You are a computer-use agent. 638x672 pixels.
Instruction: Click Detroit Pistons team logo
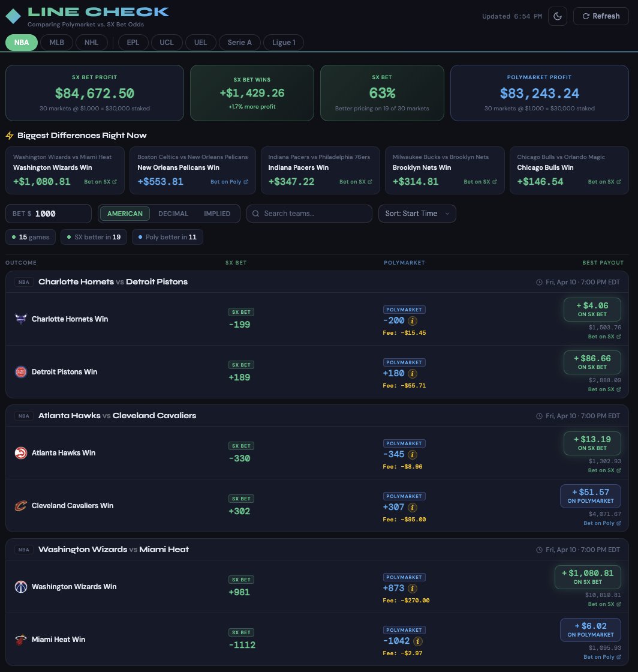[20, 371]
